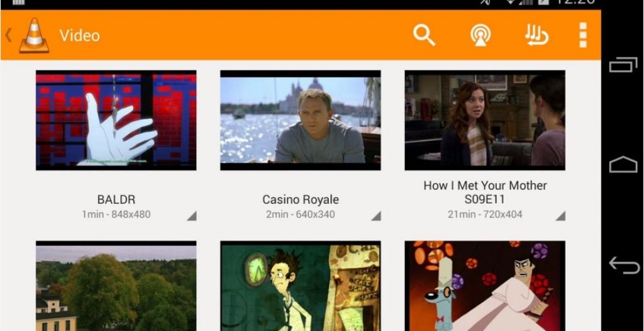Open the equalizer sort icon
The height and width of the screenshot is (331, 644).
(537, 35)
